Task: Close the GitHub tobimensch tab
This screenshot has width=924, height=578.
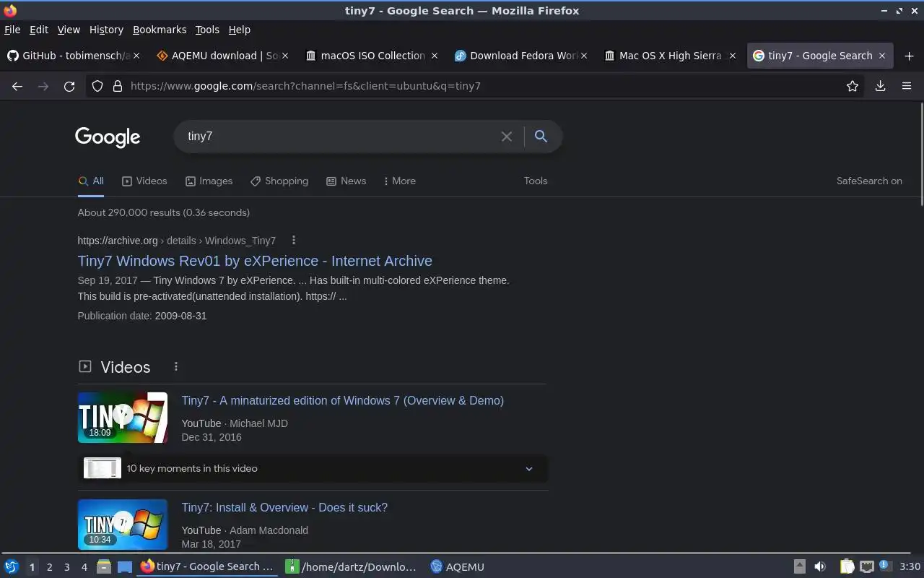Action: pyautogui.click(x=136, y=56)
